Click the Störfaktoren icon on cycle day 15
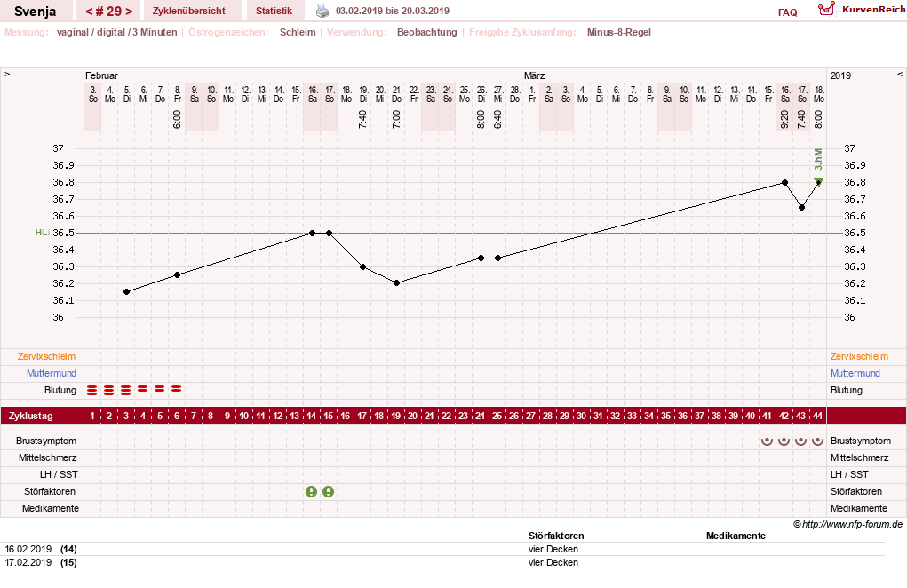 (x=328, y=491)
